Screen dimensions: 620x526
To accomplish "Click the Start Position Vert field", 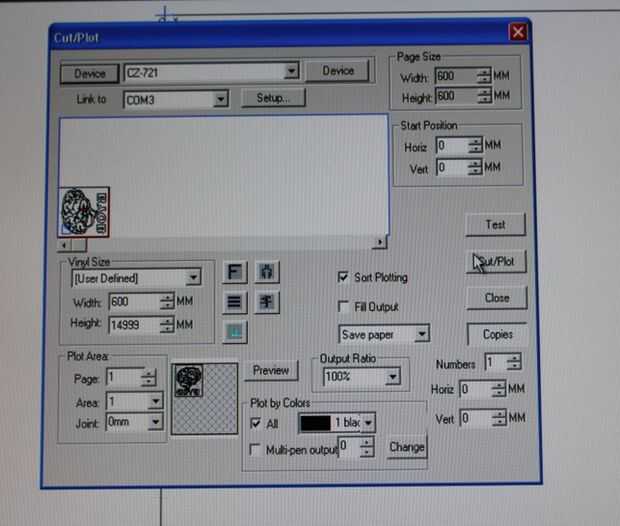I will (452, 167).
